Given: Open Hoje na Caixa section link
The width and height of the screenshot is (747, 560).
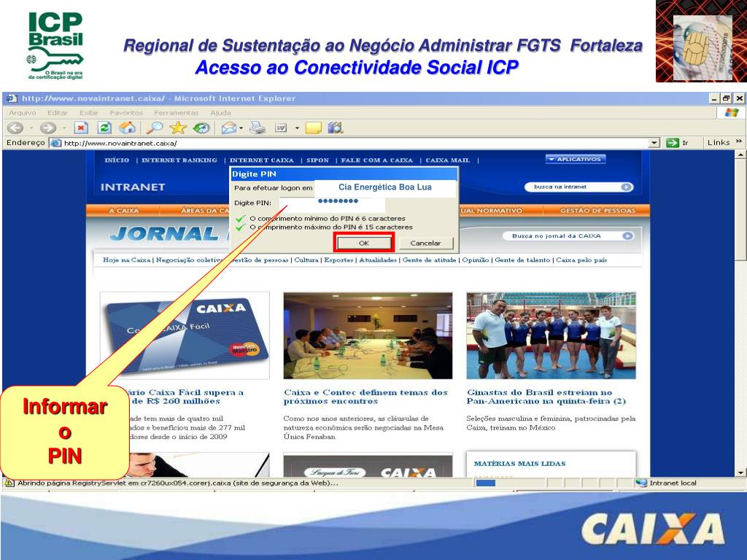Looking at the screenshot, I should pyautogui.click(x=126, y=260).
